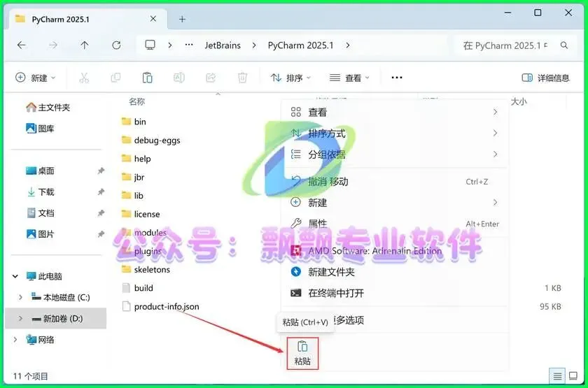Open New submenu in context menu
Image resolution: width=588 pixels, height=388 pixels.
pyautogui.click(x=395, y=203)
